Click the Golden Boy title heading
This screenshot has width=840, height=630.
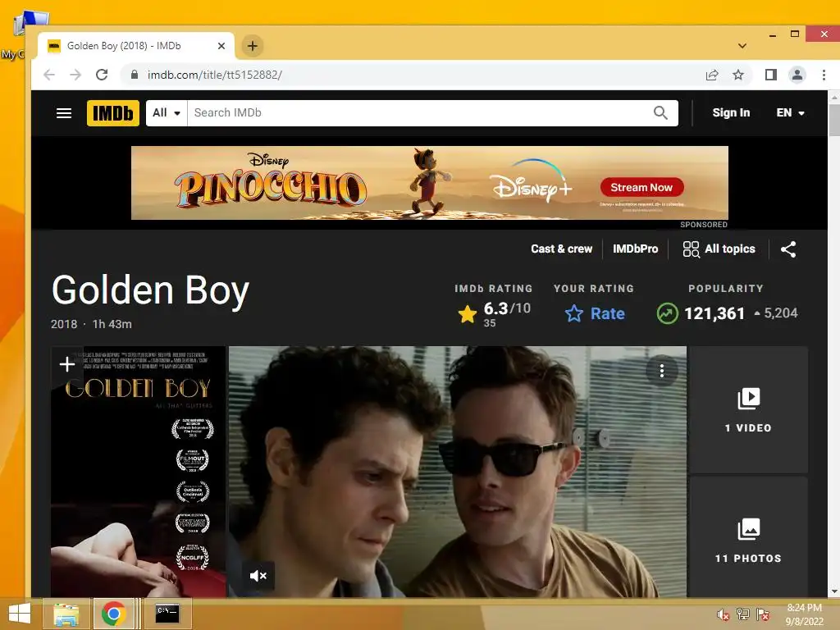tap(151, 291)
